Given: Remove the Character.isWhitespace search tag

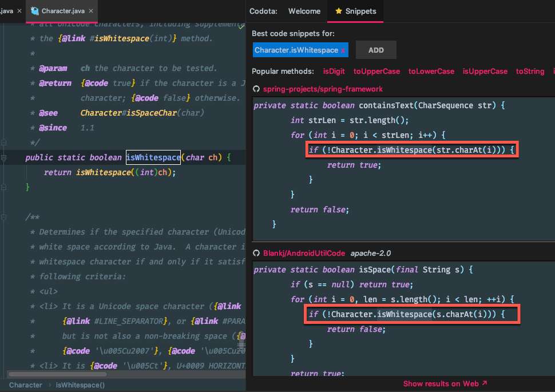Looking at the screenshot, I should [x=343, y=50].
